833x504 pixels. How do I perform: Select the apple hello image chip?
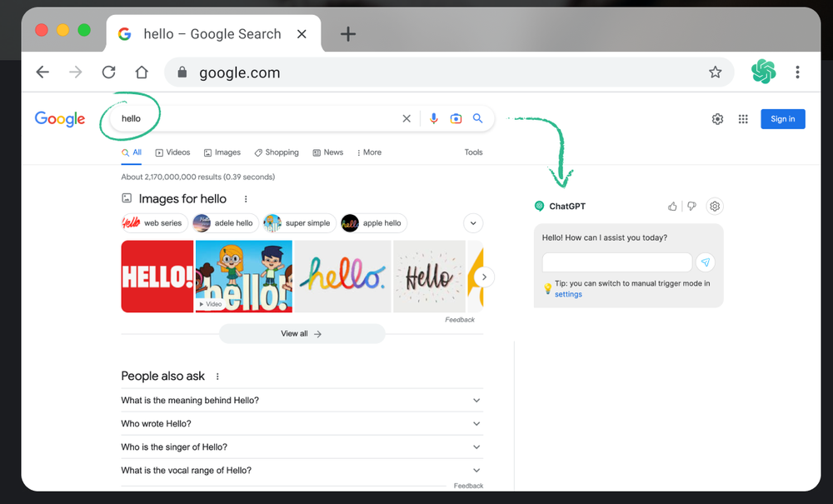pos(373,223)
